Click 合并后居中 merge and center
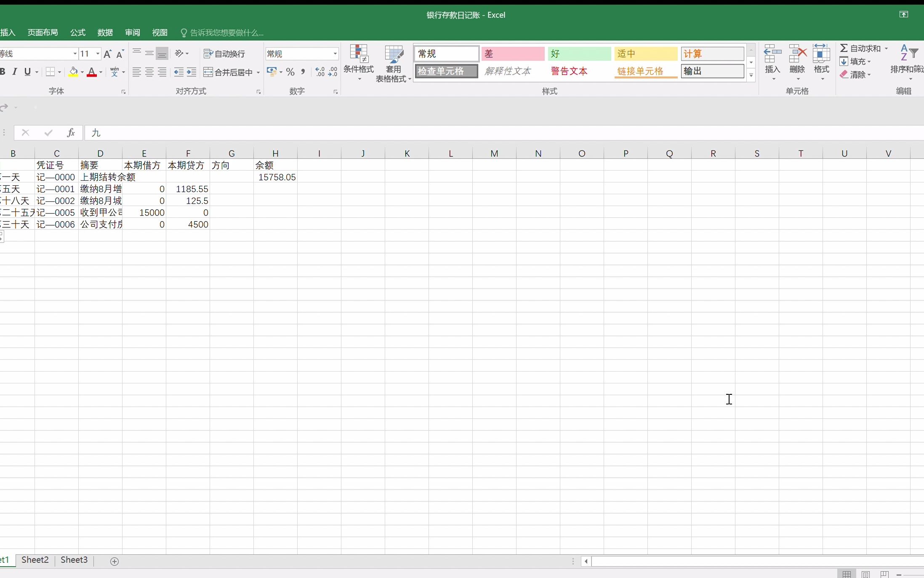Viewport: 924px width, 578px height. [228, 72]
